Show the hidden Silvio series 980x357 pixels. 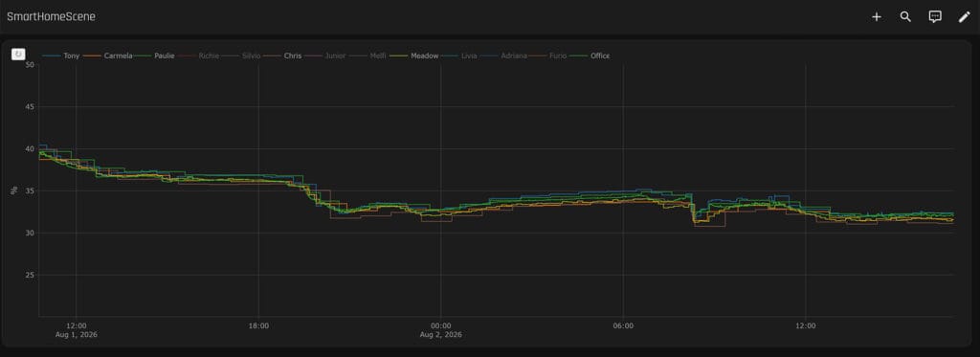pos(240,56)
